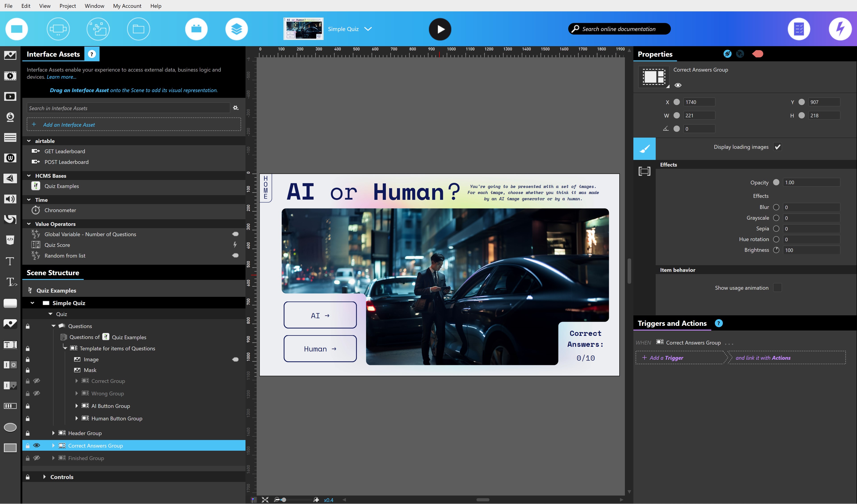Open the My Account menu
The height and width of the screenshot is (504, 857).
[127, 6]
